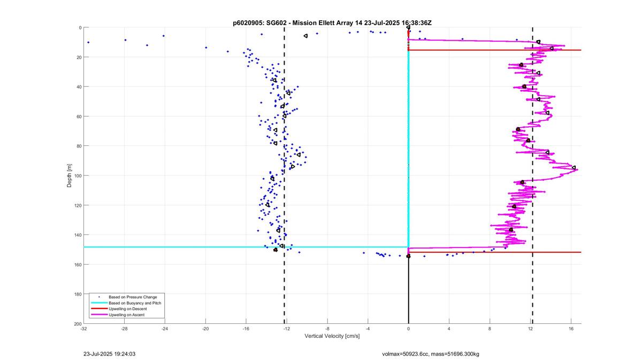Click legend entry 'Based on Buoyancy and Pitch'
The height and width of the screenshot is (364, 642).
[135, 303]
